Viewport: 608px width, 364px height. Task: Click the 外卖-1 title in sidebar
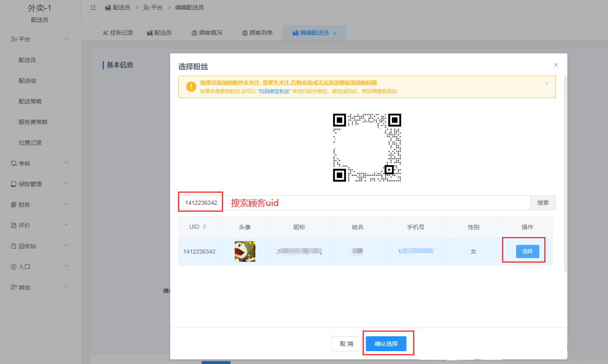coord(40,8)
